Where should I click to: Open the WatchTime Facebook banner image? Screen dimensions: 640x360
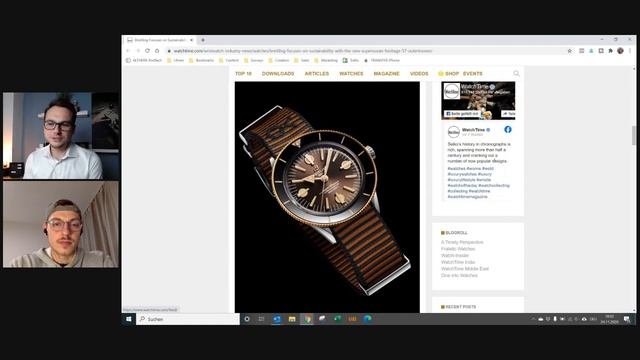point(478,100)
